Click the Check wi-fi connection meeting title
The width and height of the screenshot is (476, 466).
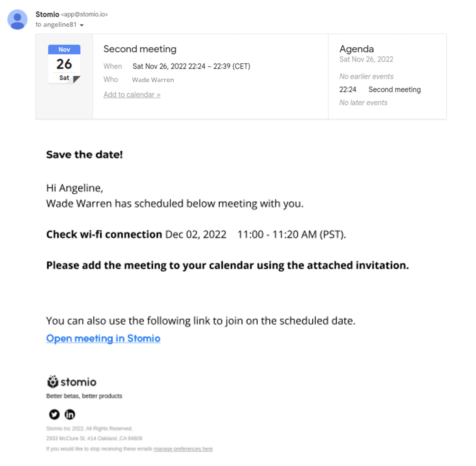pos(104,234)
